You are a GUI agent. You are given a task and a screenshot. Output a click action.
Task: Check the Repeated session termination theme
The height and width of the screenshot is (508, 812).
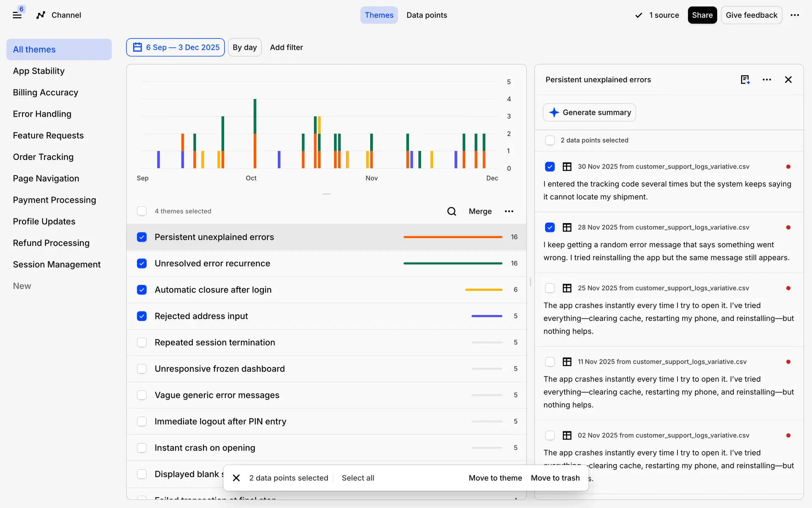[142, 342]
